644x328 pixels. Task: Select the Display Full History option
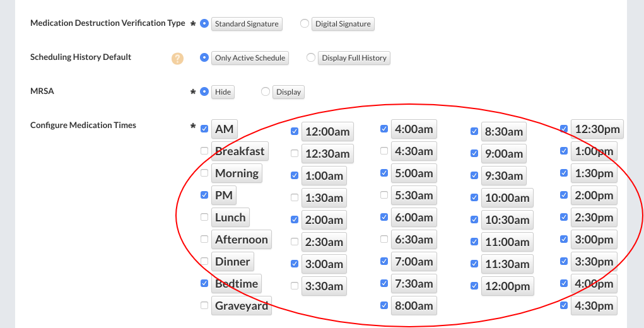[x=310, y=57]
